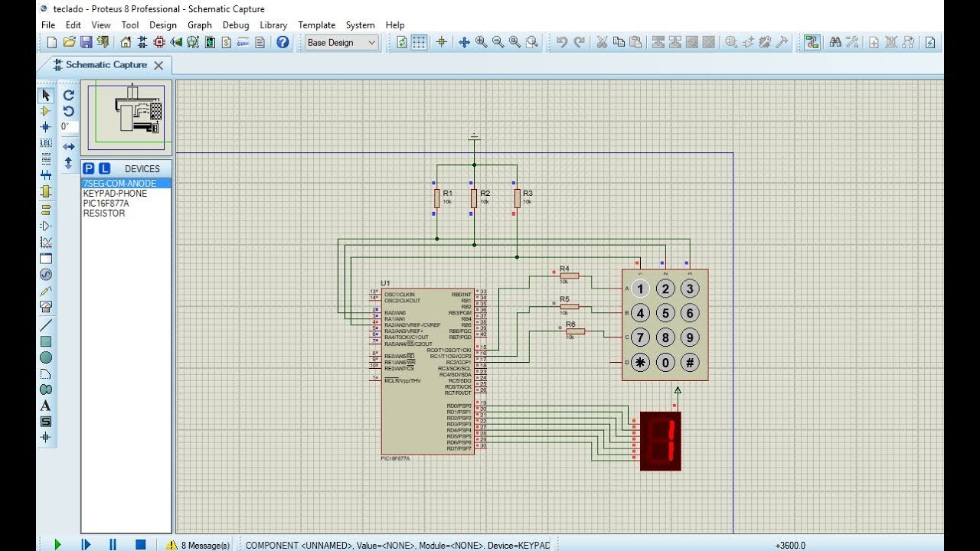Toggle the grid display button
980x551 pixels.
[420, 43]
